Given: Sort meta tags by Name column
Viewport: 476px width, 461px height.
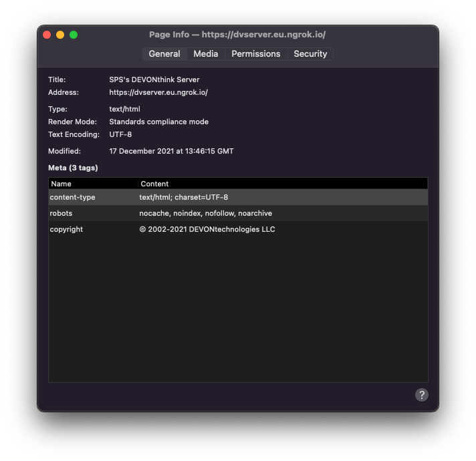Looking at the screenshot, I should click(92, 184).
